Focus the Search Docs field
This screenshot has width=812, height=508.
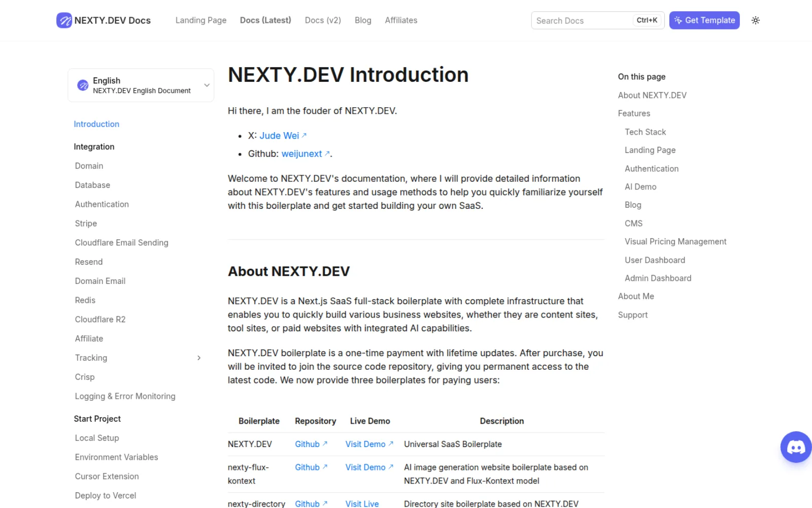pos(598,20)
